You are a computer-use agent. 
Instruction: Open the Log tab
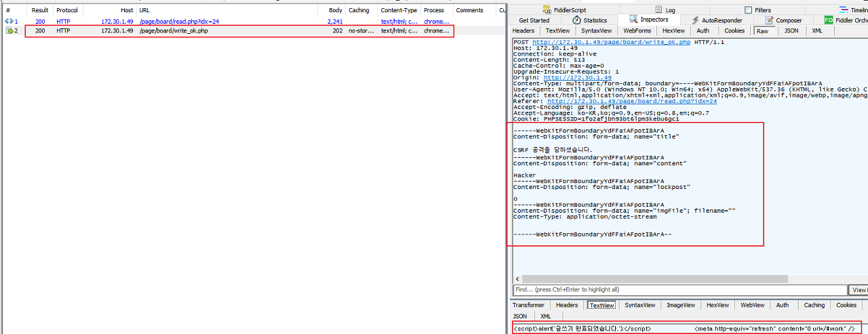pos(665,10)
